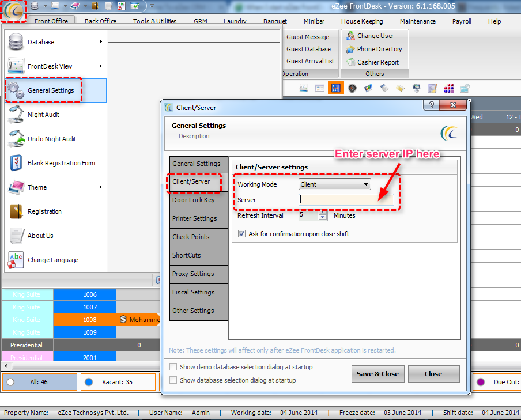Image resolution: width=521 pixels, height=420 pixels.
Task: Switch to Back Office ribbon tab
Action: (100, 21)
